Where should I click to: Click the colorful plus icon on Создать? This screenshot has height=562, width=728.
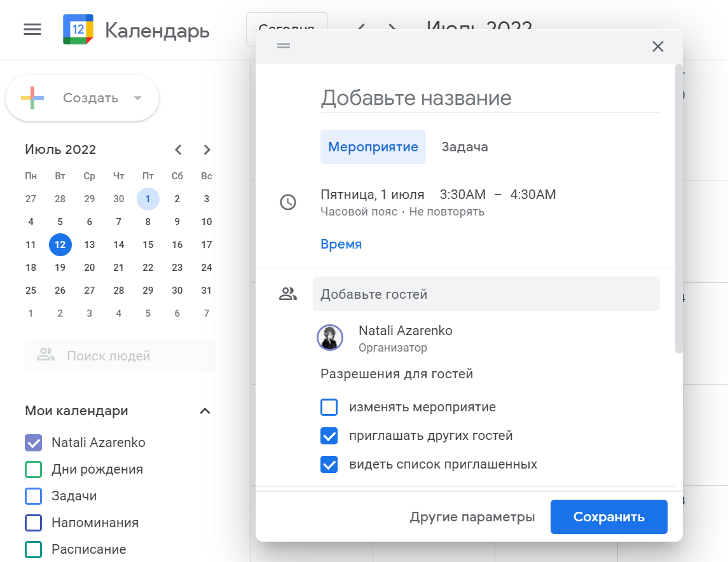pyautogui.click(x=32, y=98)
